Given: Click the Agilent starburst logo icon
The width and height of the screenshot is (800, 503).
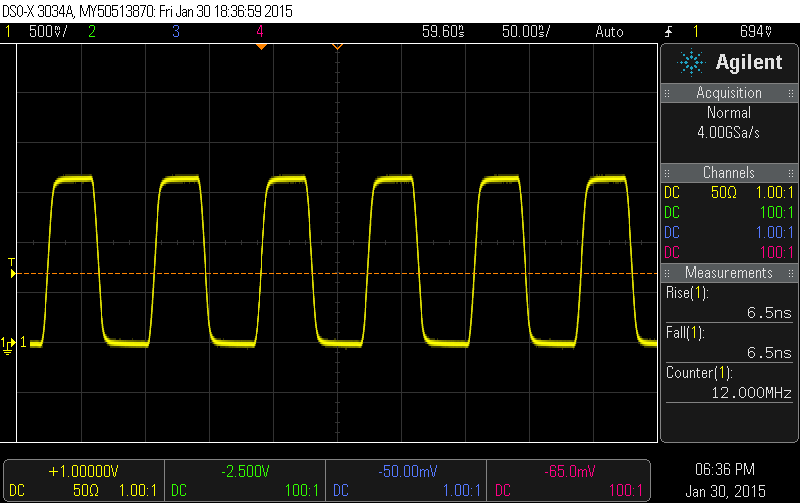Looking at the screenshot, I should tap(691, 62).
